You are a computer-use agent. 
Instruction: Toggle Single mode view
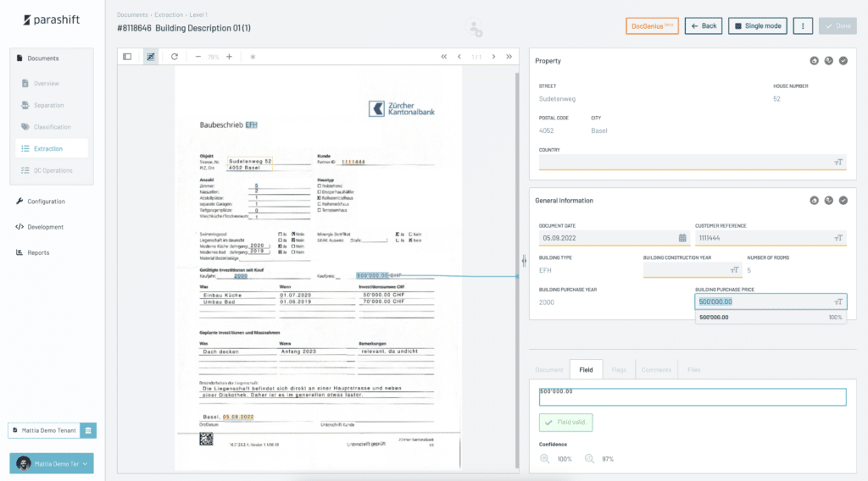coord(757,26)
